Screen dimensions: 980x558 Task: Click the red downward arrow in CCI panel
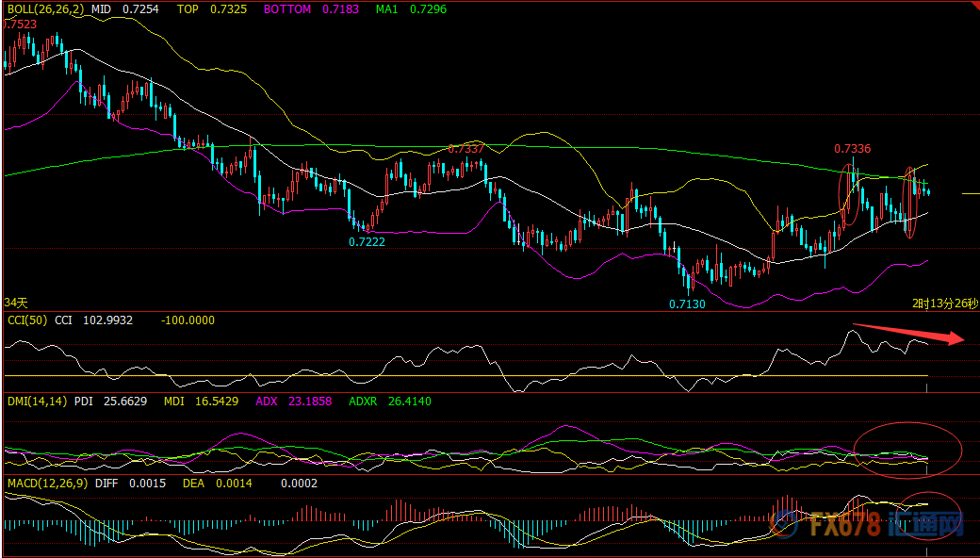point(907,334)
